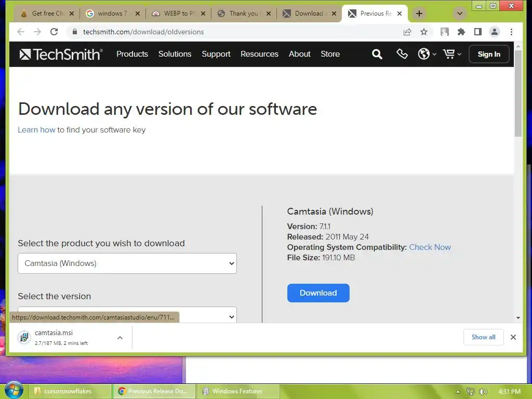Open the Camtasia (Windows) product dropdown
The width and height of the screenshot is (532, 399).
click(x=127, y=263)
